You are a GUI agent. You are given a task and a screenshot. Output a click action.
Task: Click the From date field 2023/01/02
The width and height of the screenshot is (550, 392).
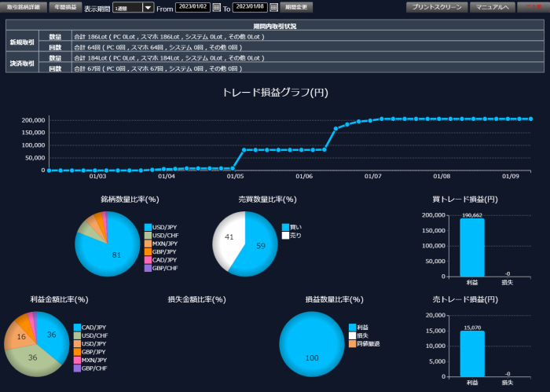(x=193, y=7)
